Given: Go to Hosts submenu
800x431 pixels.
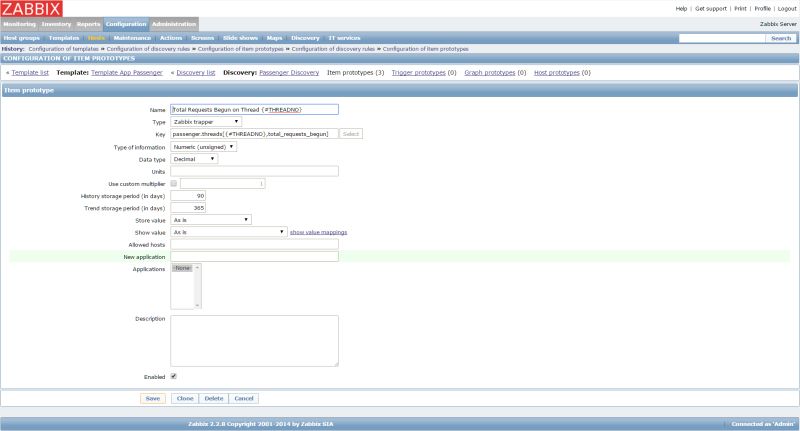Looking at the screenshot, I should 96,38.
